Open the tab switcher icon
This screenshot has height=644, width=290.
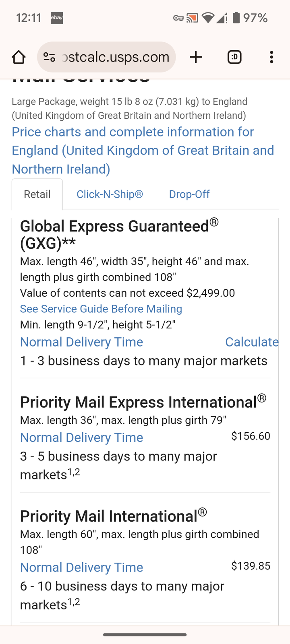click(234, 57)
